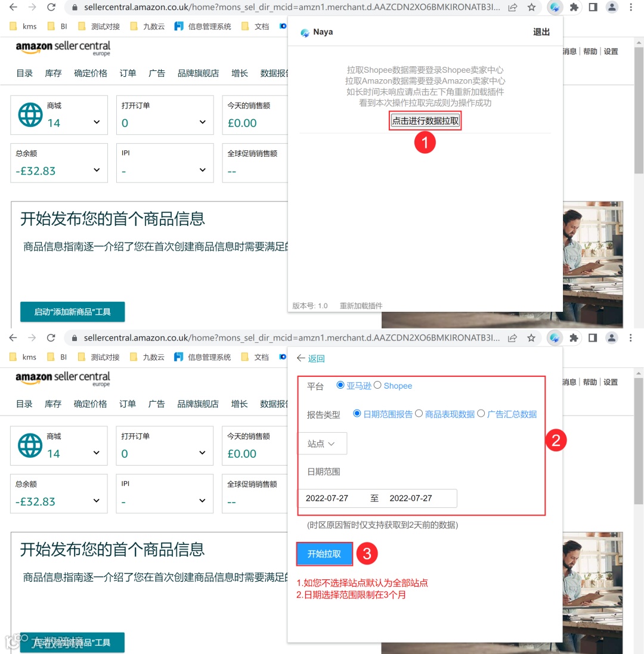Screen dimensions: 644x654
Task: Open the 库存 inventory menu
Action: [52, 73]
